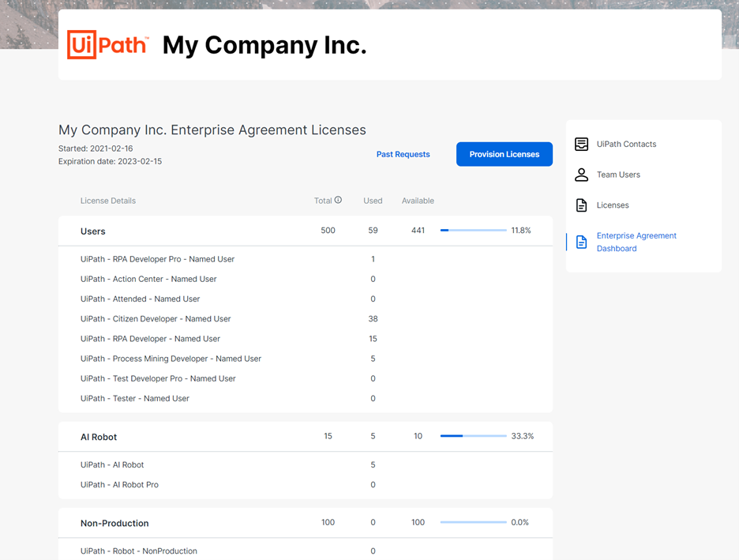The width and height of the screenshot is (739, 560).
Task: Select the UiPath - RPA Developer - Named User row
Action: (x=306, y=339)
